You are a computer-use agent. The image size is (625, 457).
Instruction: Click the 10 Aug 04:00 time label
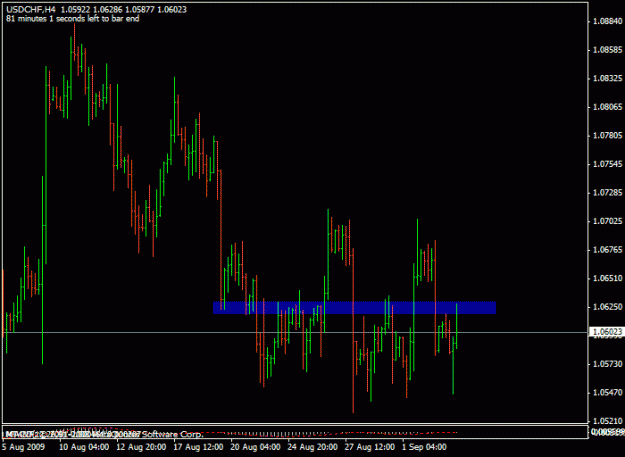[x=84, y=447]
